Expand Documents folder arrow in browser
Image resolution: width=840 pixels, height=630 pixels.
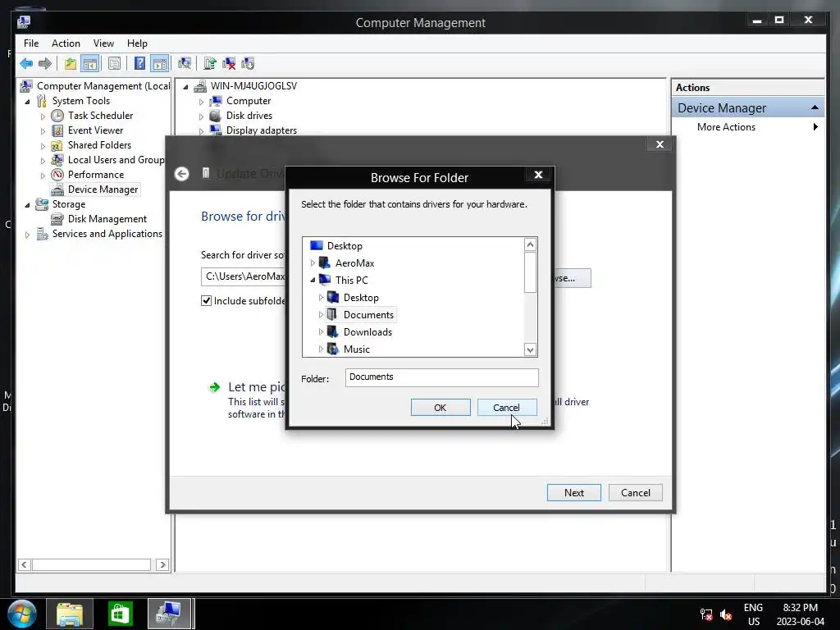click(321, 314)
